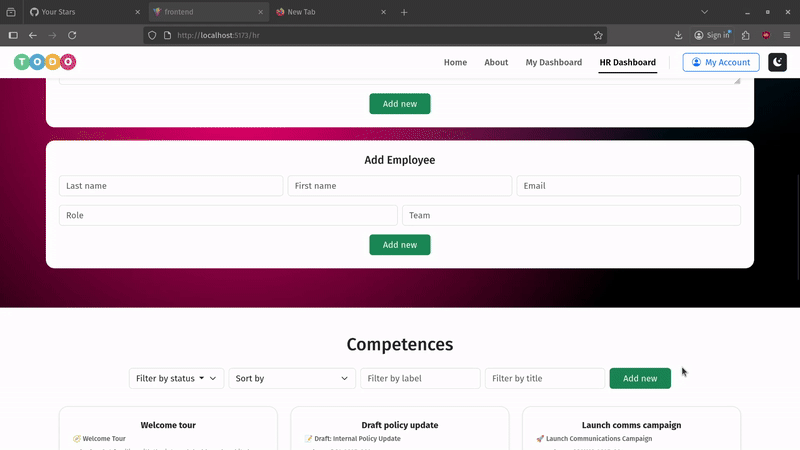Close the Your Stars tab
The height and width of the screenshot is (450, 800).
pyautogui.click(x=137, y=12)
